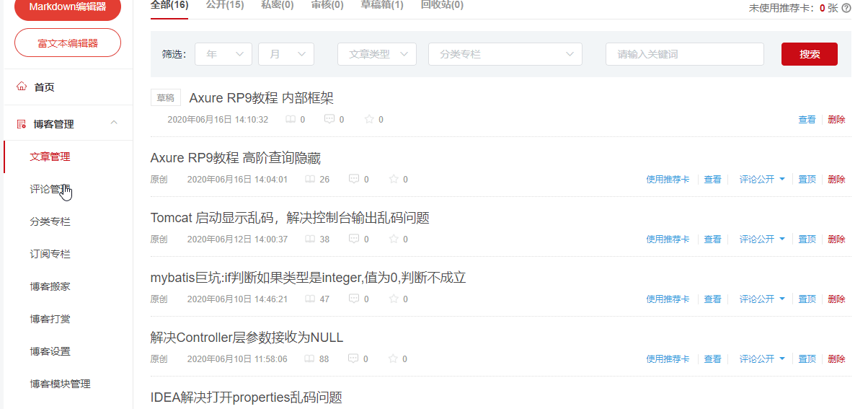Click the star icon for Axure RP9教程 高阶查询隐藏
This screenshot has height=409, width=868.
[394, 180]
